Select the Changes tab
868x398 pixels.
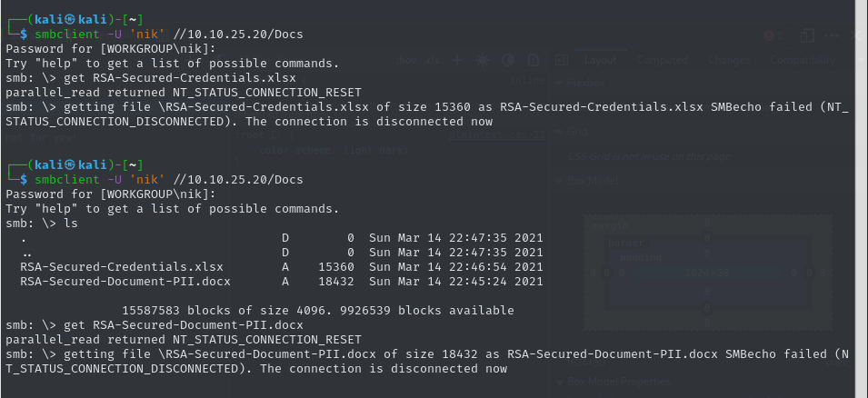pyautogui.click(x=727, y=60)
